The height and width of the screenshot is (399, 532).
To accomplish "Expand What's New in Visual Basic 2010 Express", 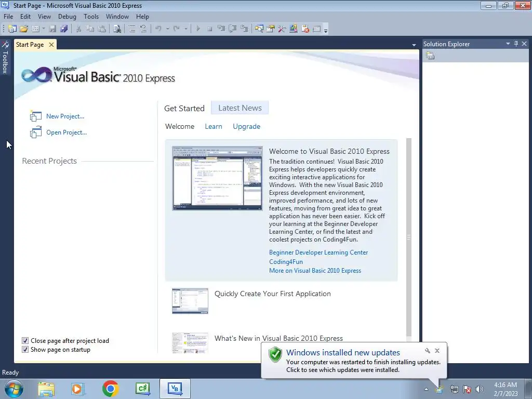I will tap(278, 338).
